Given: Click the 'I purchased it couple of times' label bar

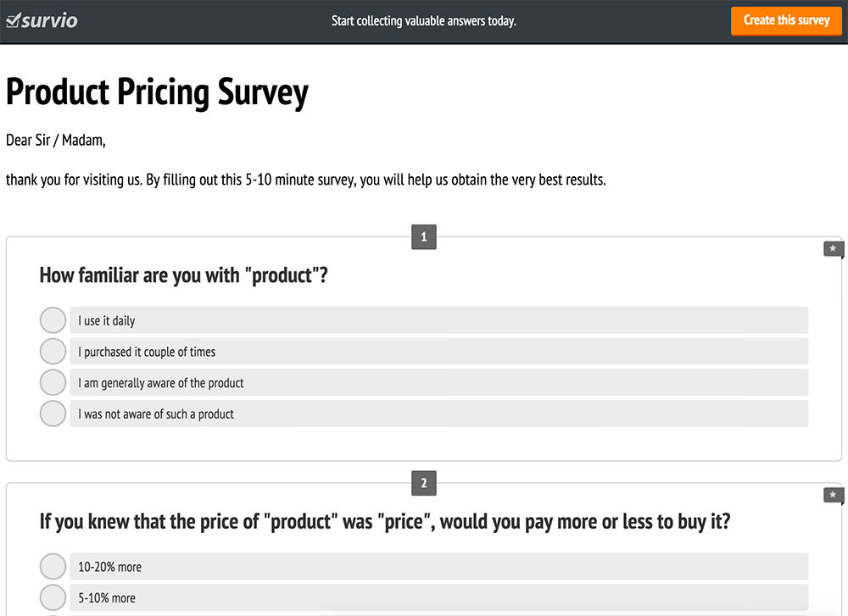Looking at the screenshot, I should coord(439,352).
